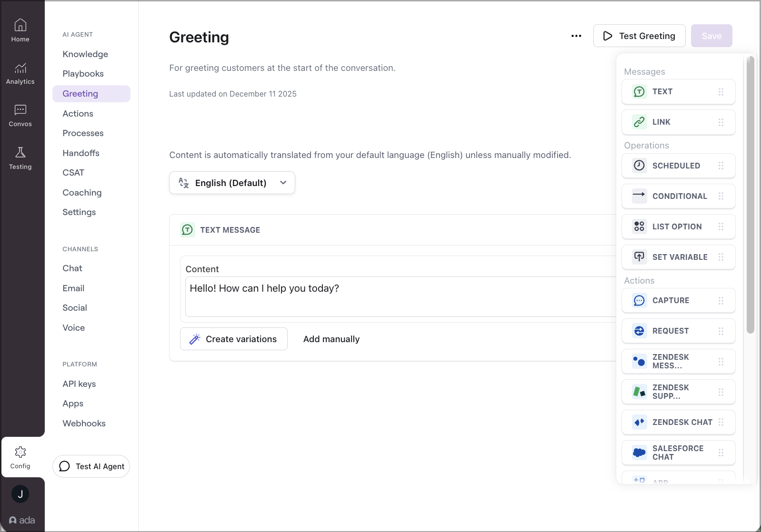The height and width of the screenshot is (532, 761).
Task: Go to Convos in the sidebar
Action: click(20, 116)
